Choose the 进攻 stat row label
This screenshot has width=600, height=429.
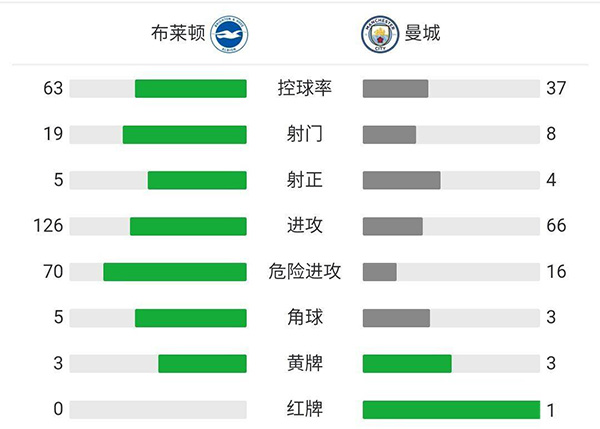click(x=304, y=226)
